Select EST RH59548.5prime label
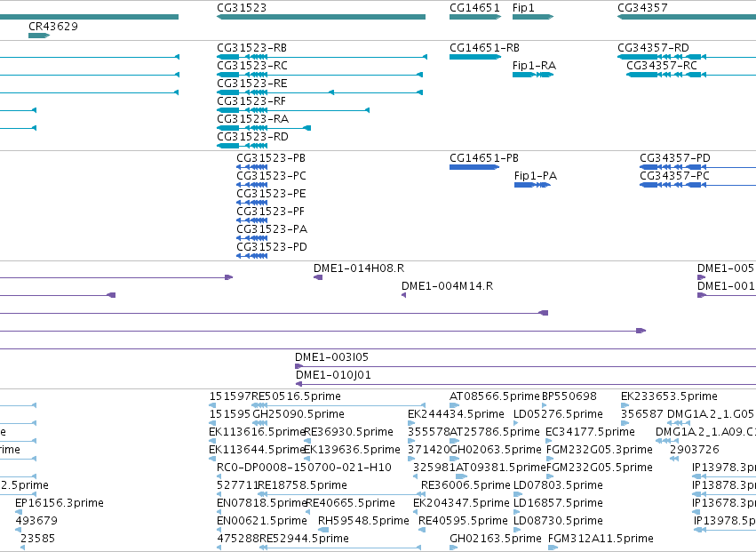 click(363, 521)
